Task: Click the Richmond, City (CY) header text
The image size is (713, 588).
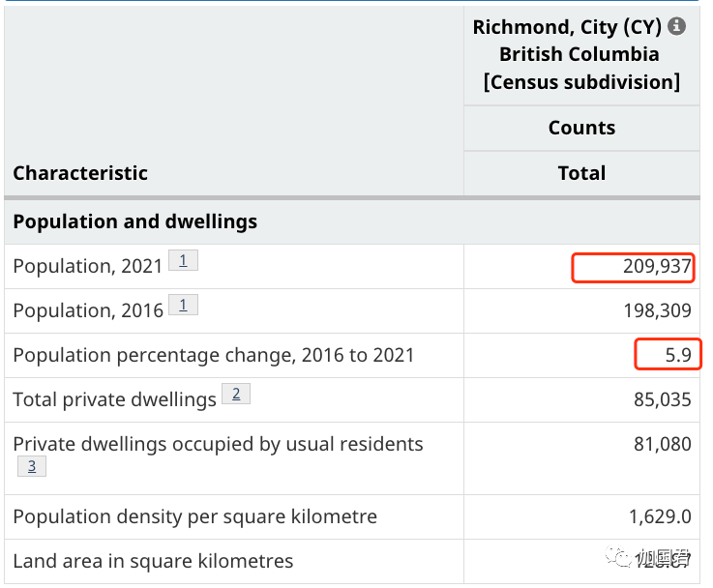Action: click(567, 27)
